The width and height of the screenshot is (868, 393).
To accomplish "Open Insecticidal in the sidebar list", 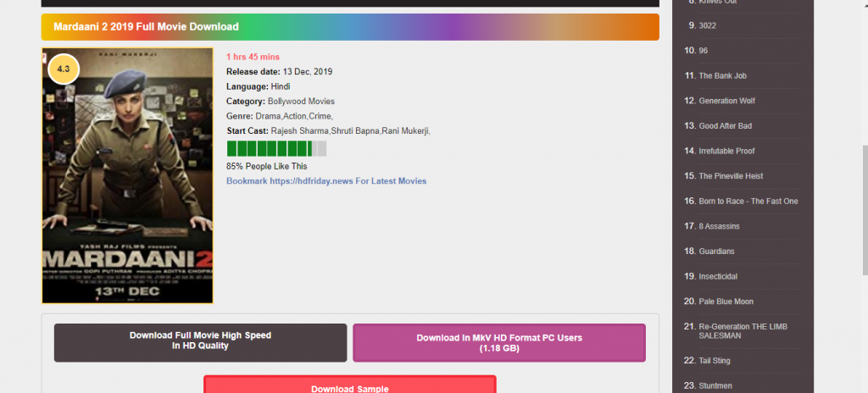I will point(718,276).
